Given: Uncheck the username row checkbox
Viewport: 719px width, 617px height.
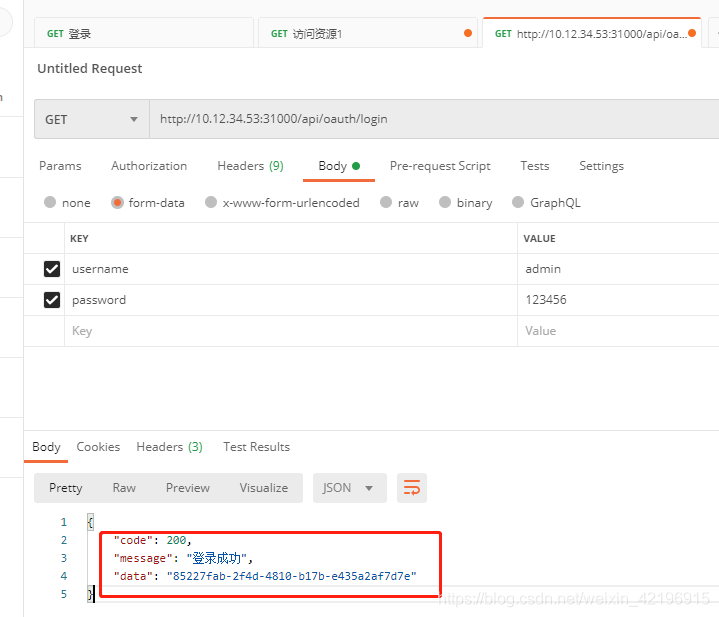Looking at the screenshot, I should coord(52,269).
